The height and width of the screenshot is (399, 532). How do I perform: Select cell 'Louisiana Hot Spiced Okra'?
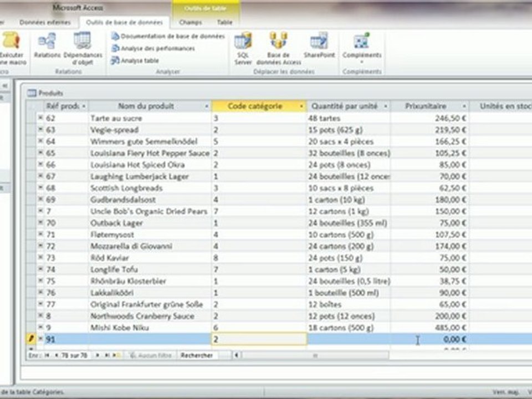pos(150,165)
